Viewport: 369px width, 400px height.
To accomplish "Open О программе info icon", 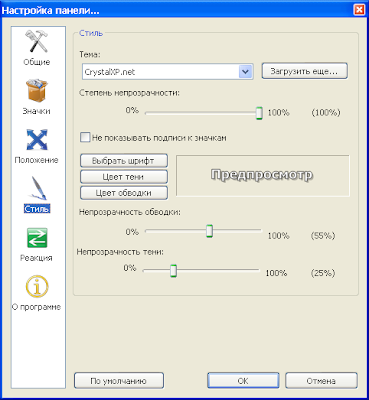I will (x=37, y=286).
